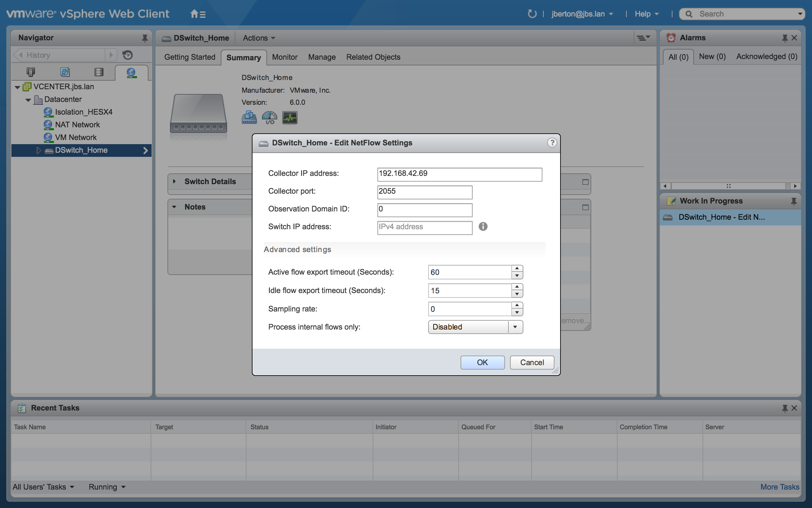Click the refresh icon in header
The width and height of the screenshot is (812, 508).
(x=532, y=14)
